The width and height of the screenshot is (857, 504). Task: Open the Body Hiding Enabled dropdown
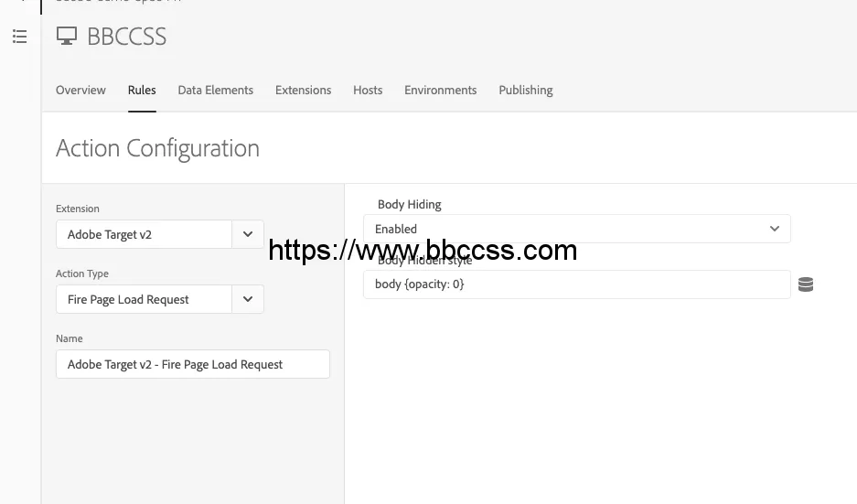coord(577,229)
